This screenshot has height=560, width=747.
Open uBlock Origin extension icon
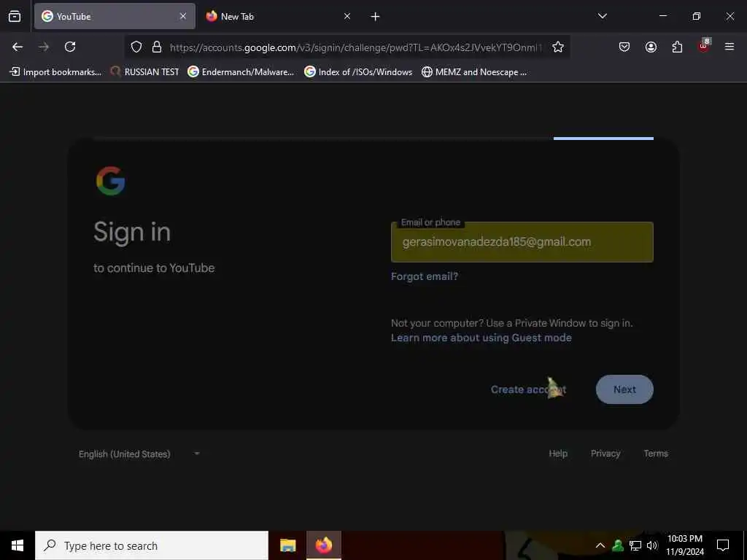(x=704, y=46)
